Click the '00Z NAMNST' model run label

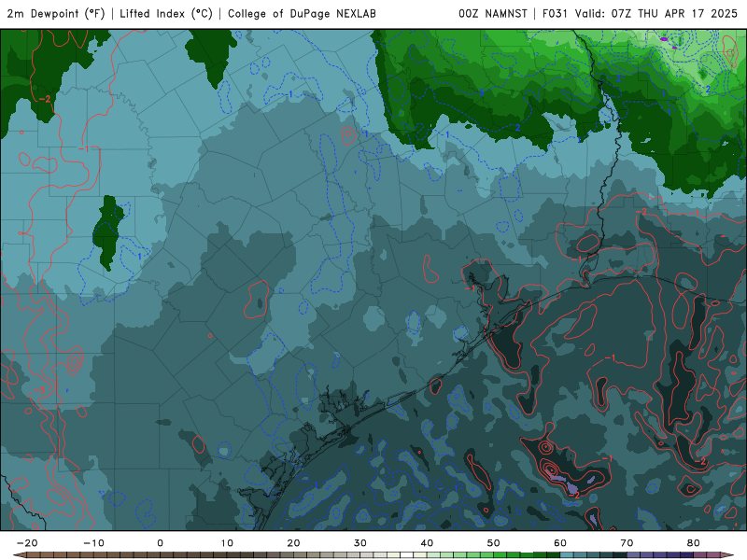click(493, 14)
